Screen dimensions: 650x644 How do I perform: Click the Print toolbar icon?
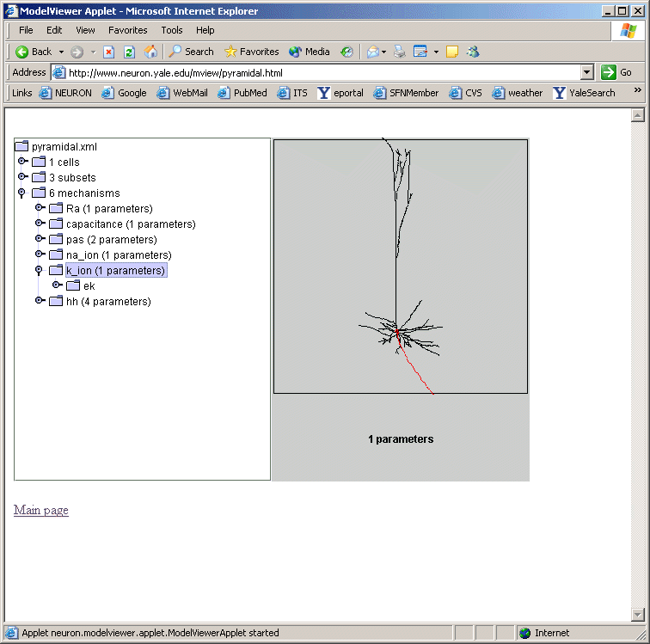399,52
